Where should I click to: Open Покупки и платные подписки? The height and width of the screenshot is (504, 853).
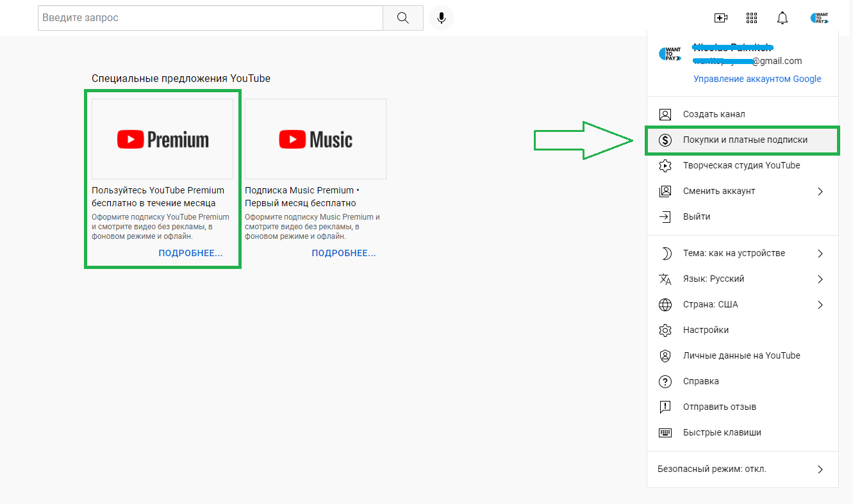[x=743, y=140]
